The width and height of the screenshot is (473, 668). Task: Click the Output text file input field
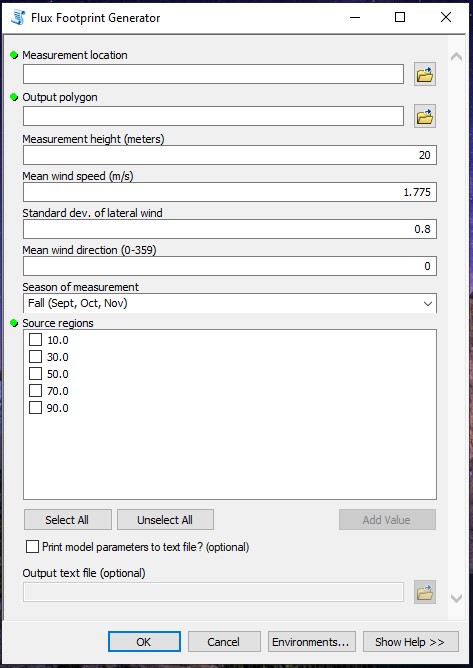(x=213, y=592)
